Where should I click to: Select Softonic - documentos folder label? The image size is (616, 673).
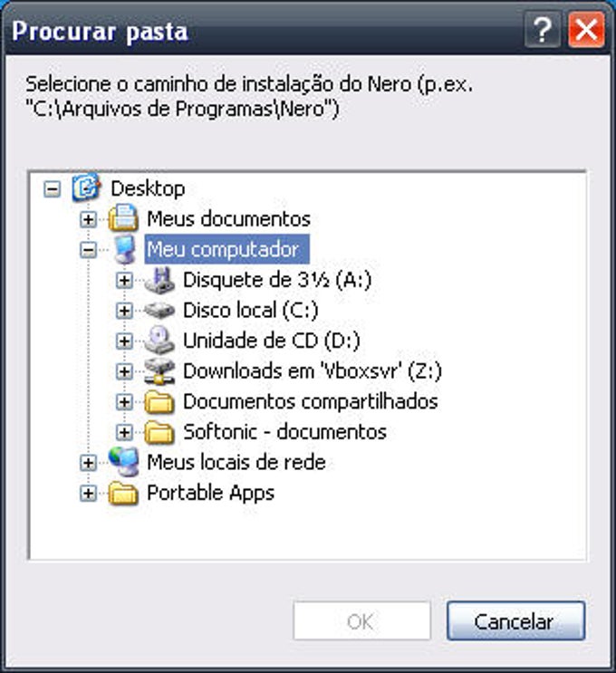pos(284,432)
